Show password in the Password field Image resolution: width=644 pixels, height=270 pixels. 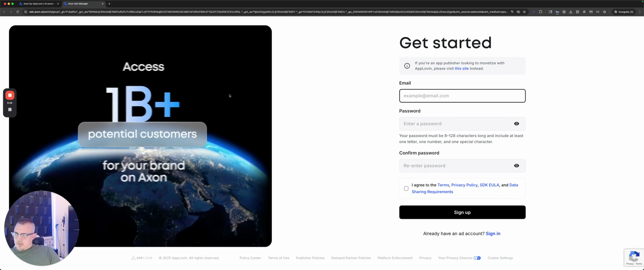point(517,124)
